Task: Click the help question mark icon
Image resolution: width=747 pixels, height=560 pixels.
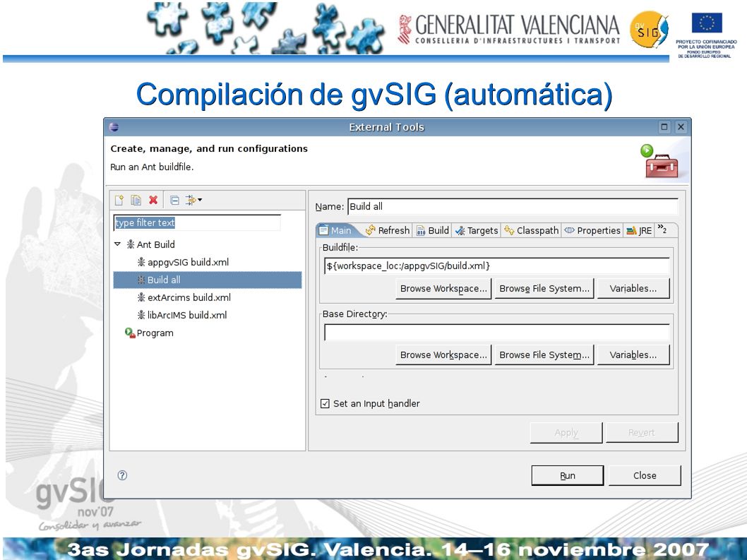Action: pyautogui.click(x=122, y=475)
